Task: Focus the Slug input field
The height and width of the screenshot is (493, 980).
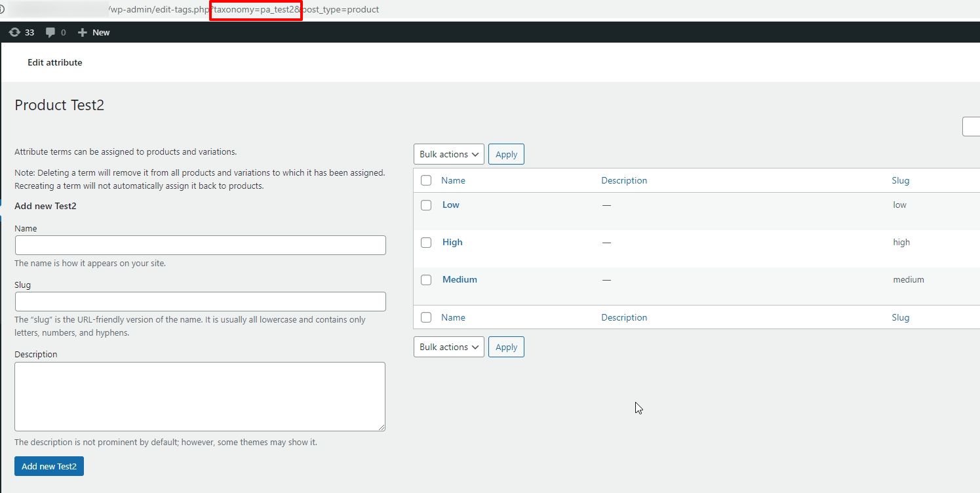Action: coord(200,302)
